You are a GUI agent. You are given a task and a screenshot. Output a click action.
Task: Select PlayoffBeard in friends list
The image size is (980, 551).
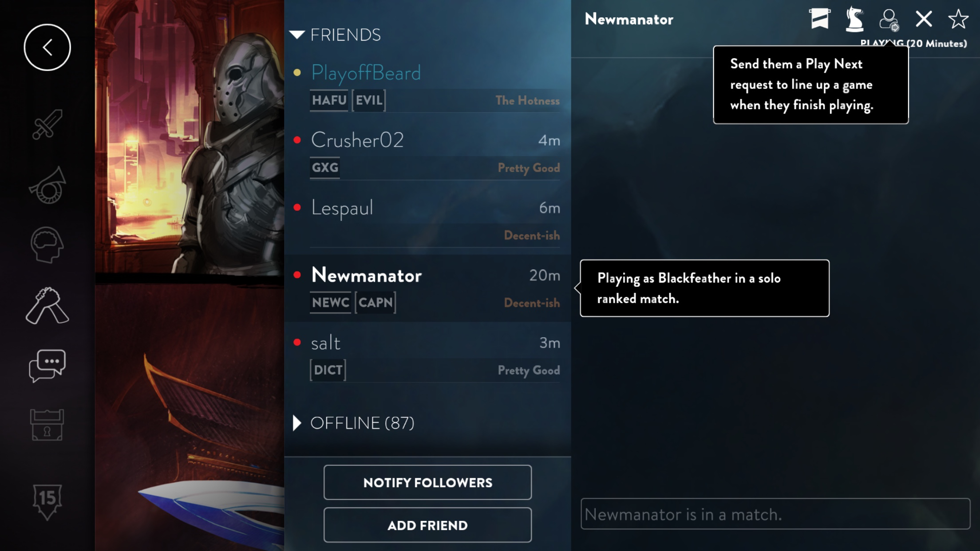coord(428,86)
